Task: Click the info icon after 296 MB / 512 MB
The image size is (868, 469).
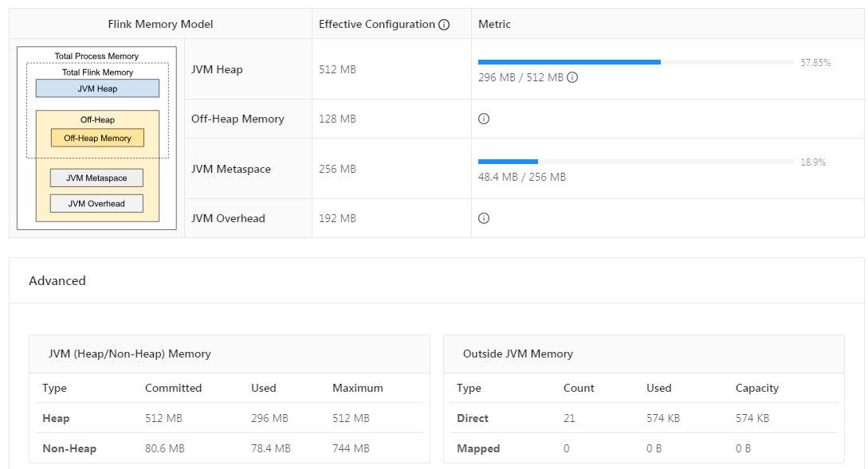Action: click(572, 77)
